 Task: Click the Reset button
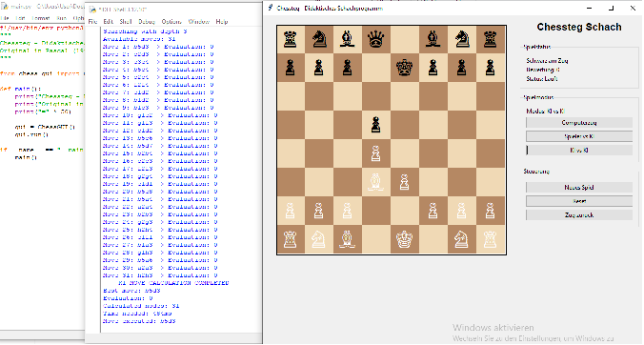click(x=579, y=201)
